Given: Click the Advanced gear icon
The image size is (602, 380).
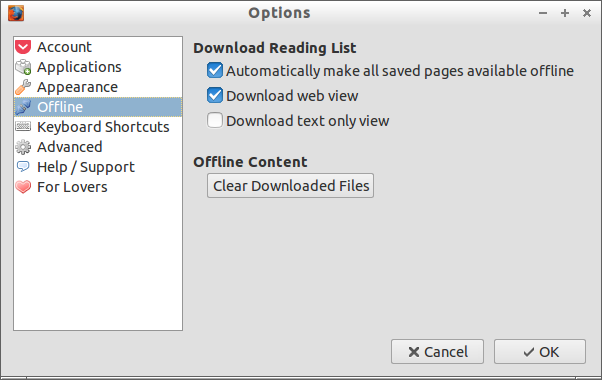Looking at the screenshot, I should click(23, 147).
